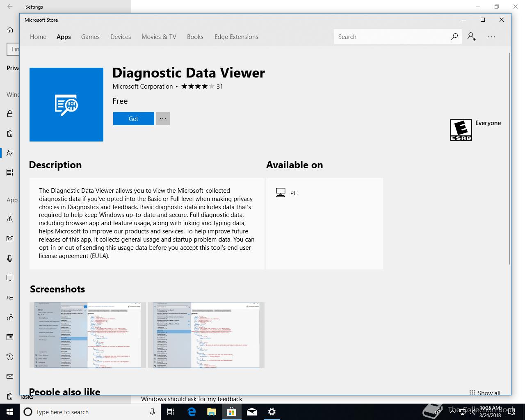Click the Microsoft Store taskbar icon
525x420 pixels.
tap(231, 412)
